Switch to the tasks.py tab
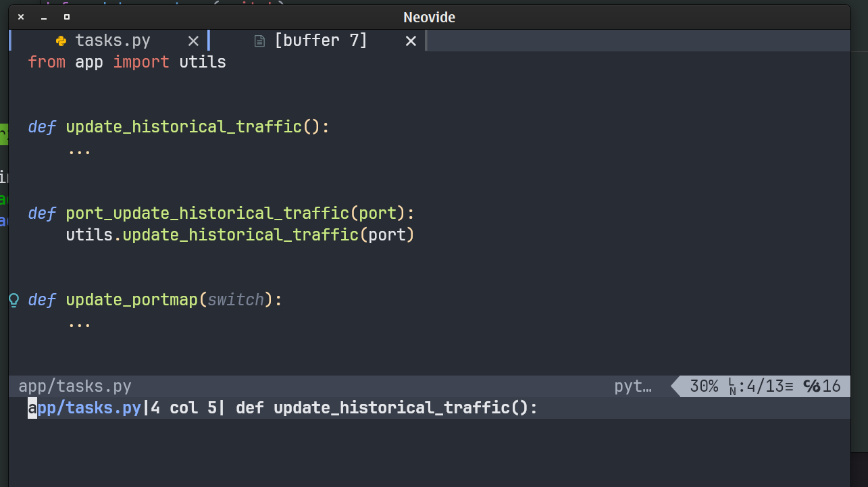The width and height of the screenshot is (868, 487). (113, 41)
